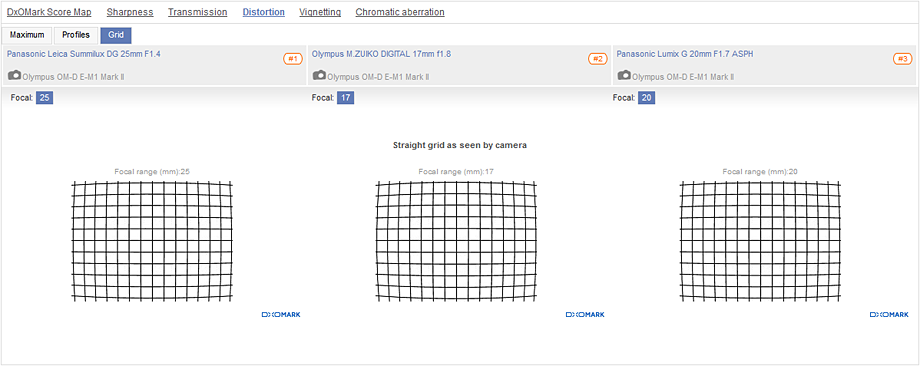Choose focal length 25 for first lens
Viewport: 920px width, 366px height.
point(45,98)
